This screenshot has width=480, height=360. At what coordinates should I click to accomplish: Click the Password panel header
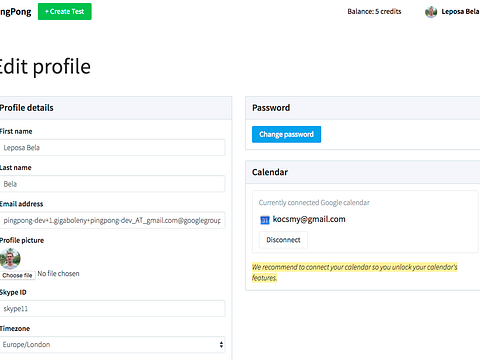(x=363, y=108)
